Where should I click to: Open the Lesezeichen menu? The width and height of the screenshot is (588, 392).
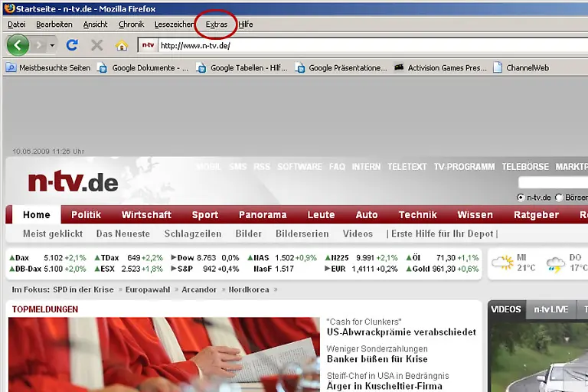click(x=174, y=24)
